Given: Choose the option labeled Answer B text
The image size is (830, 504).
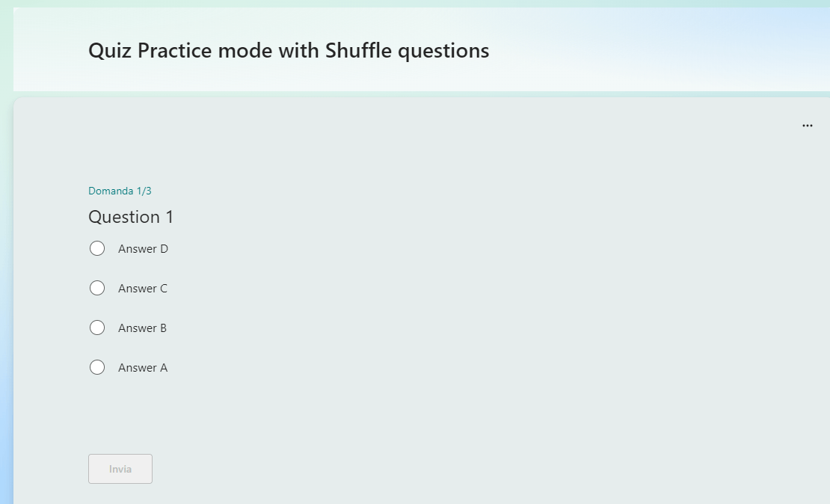Looking at the screenshot, I should tap(142, 328).
